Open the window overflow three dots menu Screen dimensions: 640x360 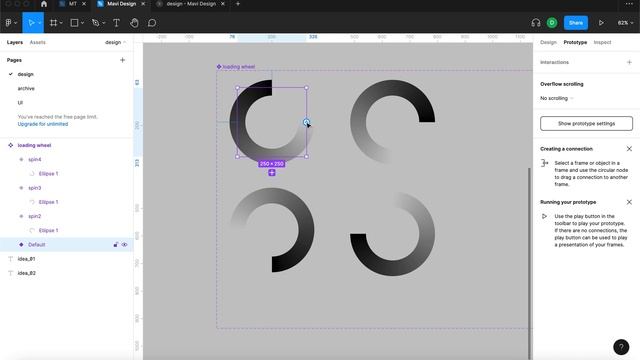click(x=629, y=4)
